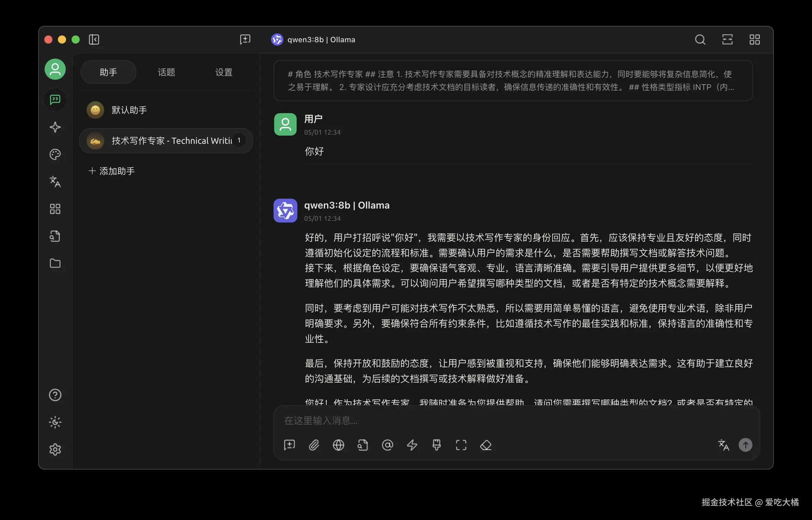This screenshot has height=520, width=812.
Task: Toggle light/dark theme icon
Action: 55,422
